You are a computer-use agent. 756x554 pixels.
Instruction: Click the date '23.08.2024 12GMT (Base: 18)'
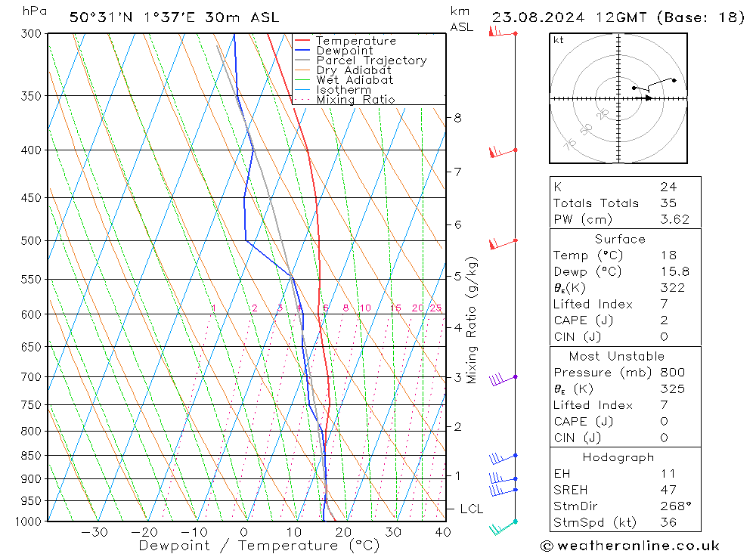tap(618, 18)
